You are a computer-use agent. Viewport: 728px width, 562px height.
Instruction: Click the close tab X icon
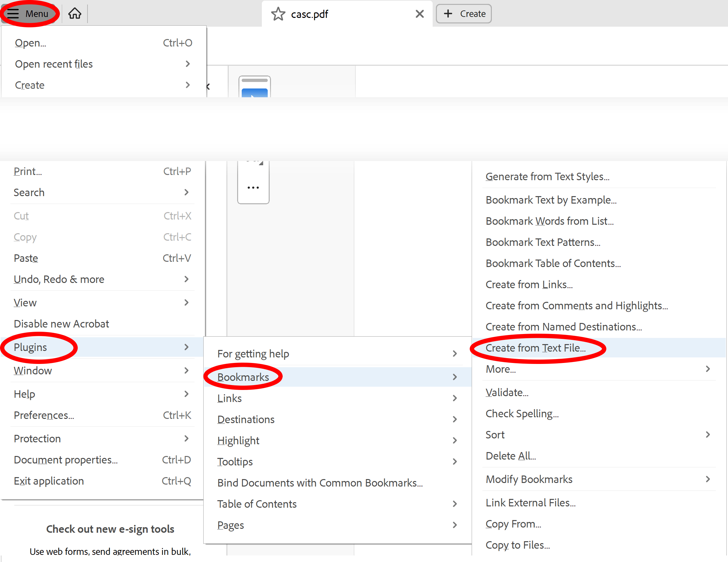[419, 14]
